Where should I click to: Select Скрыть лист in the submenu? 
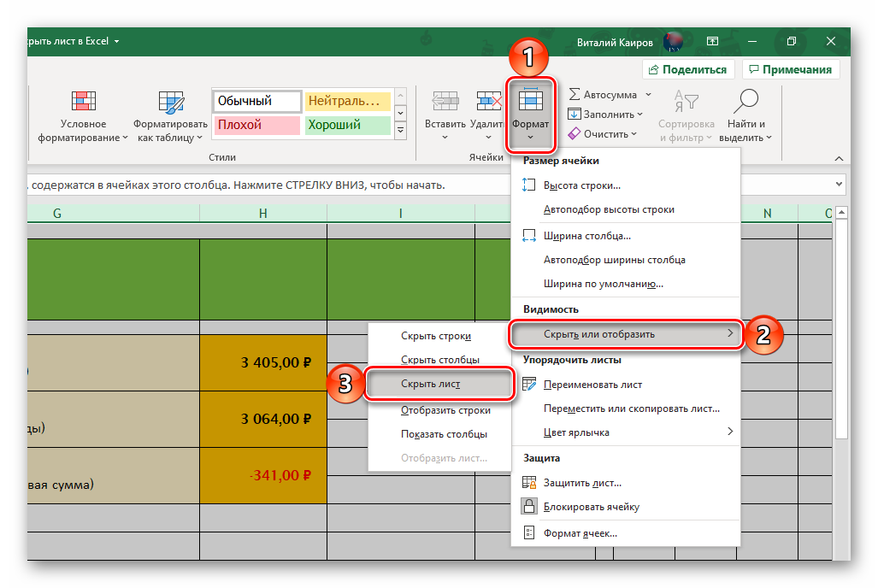tap(430, 385)
